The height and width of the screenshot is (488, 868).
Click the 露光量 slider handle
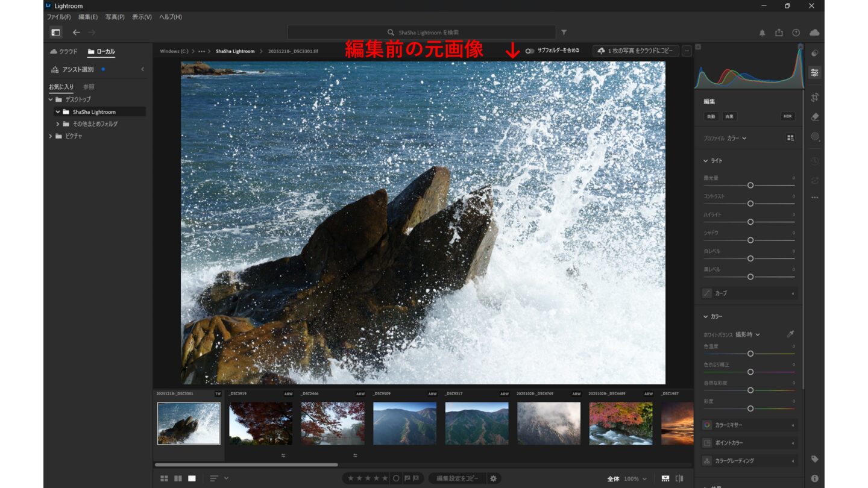[750, 186]
